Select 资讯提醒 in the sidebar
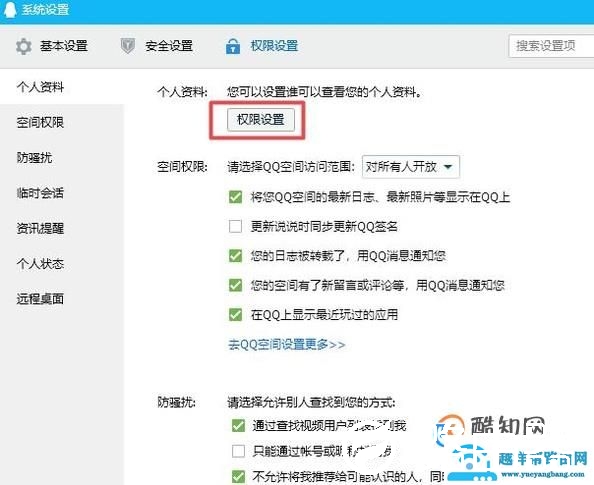This screenshot has height=485, width=594. click(40, 228)
